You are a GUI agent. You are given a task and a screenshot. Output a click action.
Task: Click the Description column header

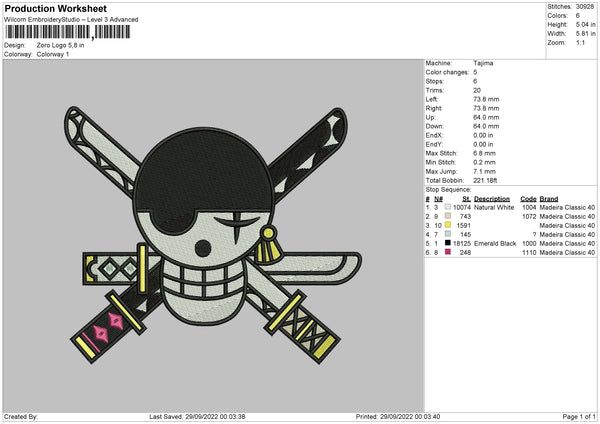tap(492, 199)
